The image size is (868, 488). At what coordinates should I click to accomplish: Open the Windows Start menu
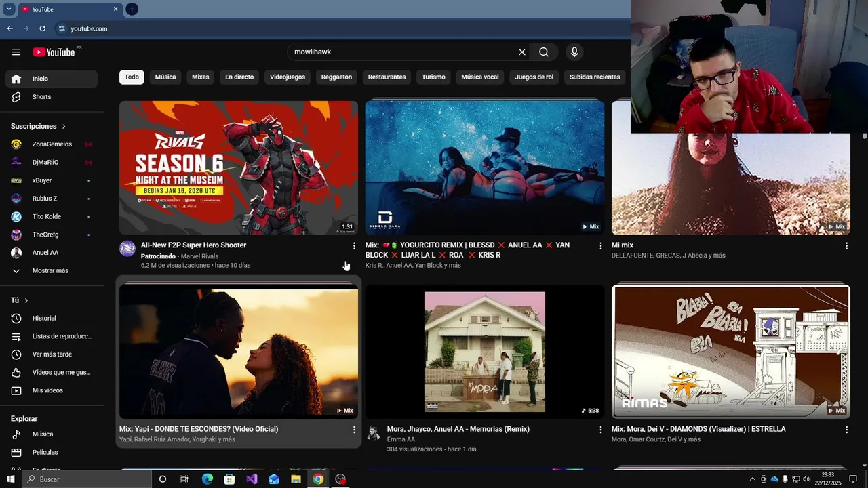10,479
